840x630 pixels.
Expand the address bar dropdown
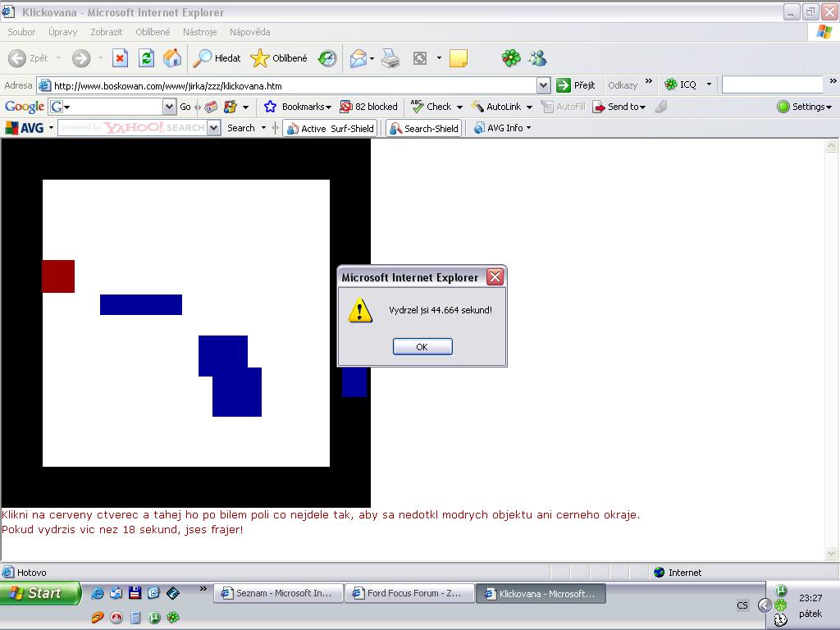click(x=543, y=85)
